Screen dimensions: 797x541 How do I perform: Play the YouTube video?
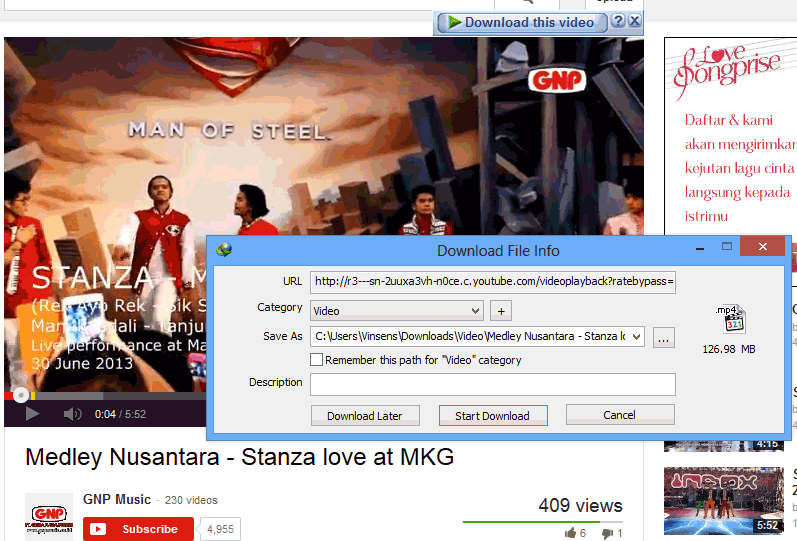tap(32, 414)
